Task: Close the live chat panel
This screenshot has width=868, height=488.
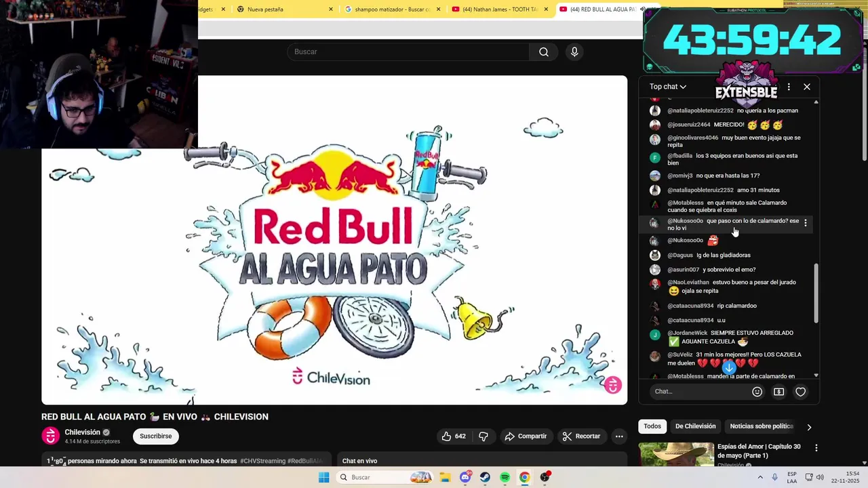Action: [x=807, y=87]
